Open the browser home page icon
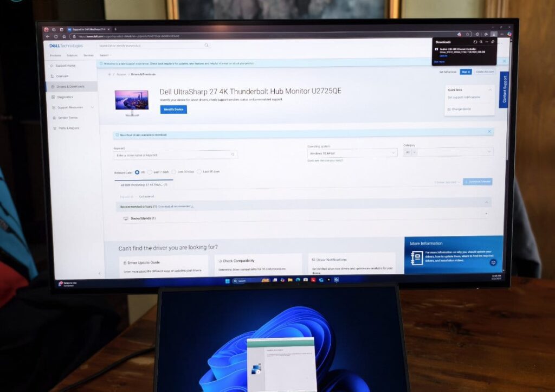The width and height of the screenshot is (555, 392). (64, 36)
